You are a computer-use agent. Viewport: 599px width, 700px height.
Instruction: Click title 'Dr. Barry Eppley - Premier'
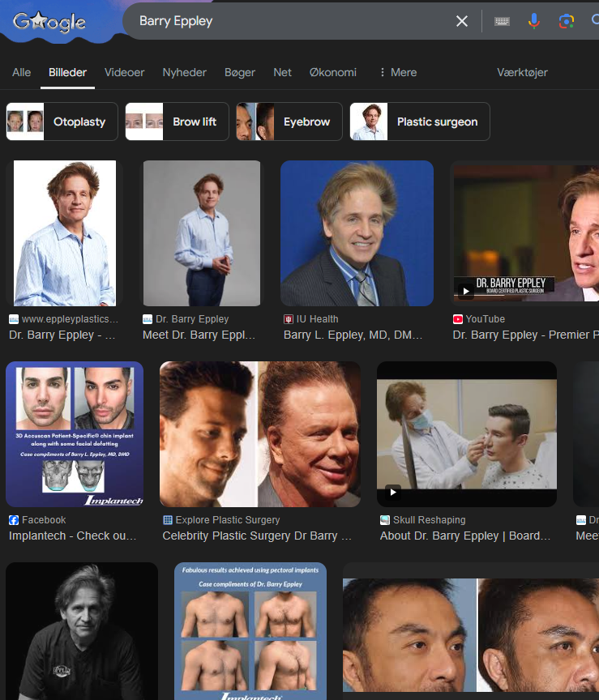[526, 335]
